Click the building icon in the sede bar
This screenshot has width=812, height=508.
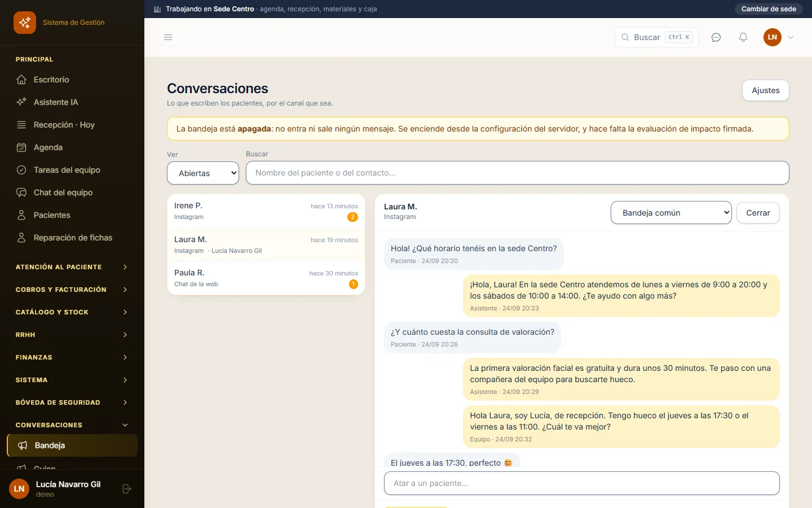tap(157, 9)
